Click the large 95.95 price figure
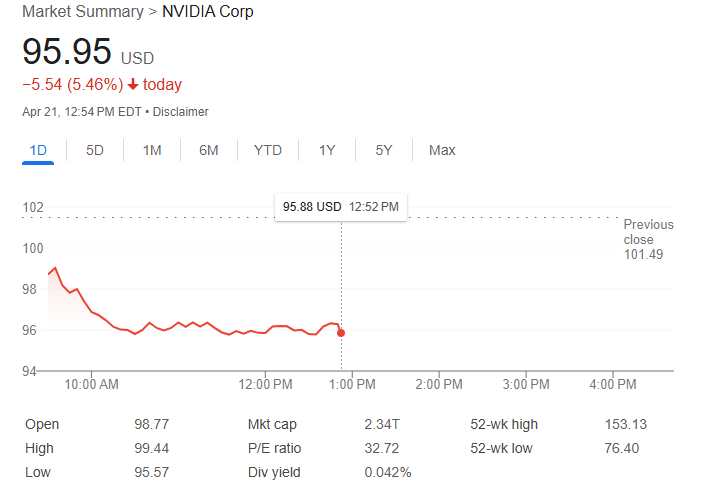This screenshot has height=491, width=722. [66, 52]
